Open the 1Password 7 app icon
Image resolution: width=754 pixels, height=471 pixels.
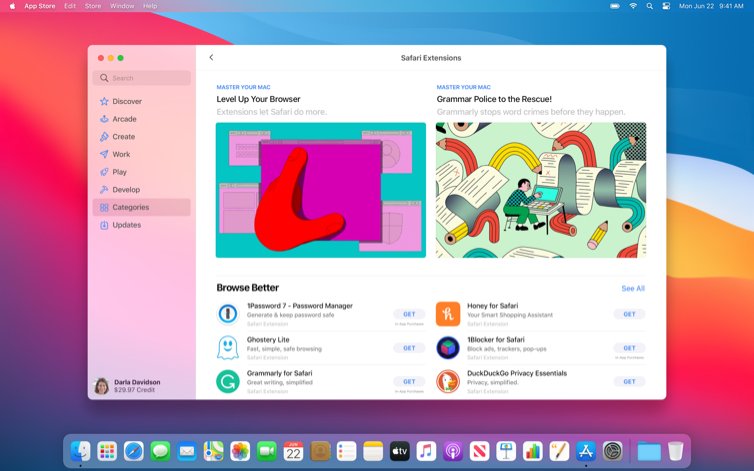click(228, 314)
